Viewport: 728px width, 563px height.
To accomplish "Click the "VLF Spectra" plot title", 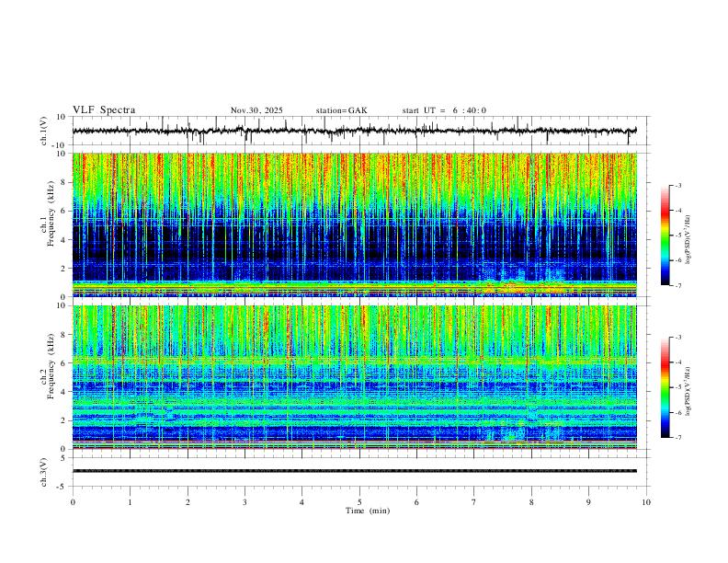I will 104,110.
